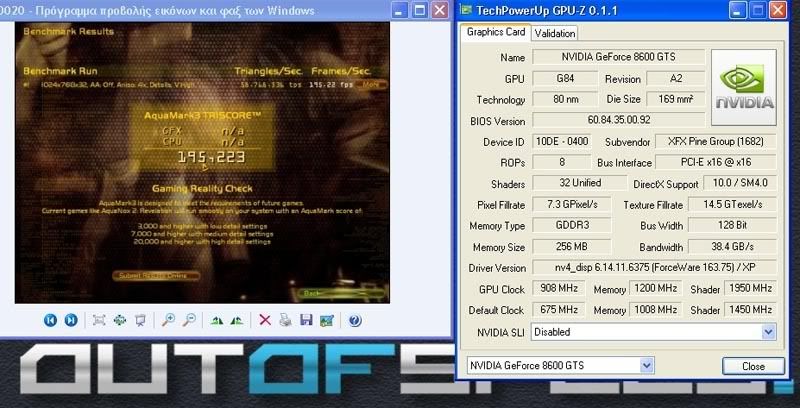Click Shaders field 32 Unified

580,183
